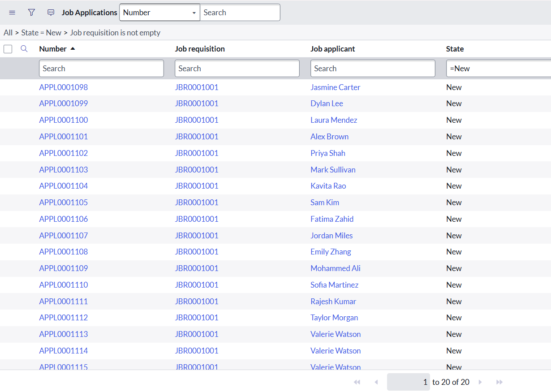The image size is (551, 392).
Task: Toggle the column search magnifier icon
Action: pos(24,49)
